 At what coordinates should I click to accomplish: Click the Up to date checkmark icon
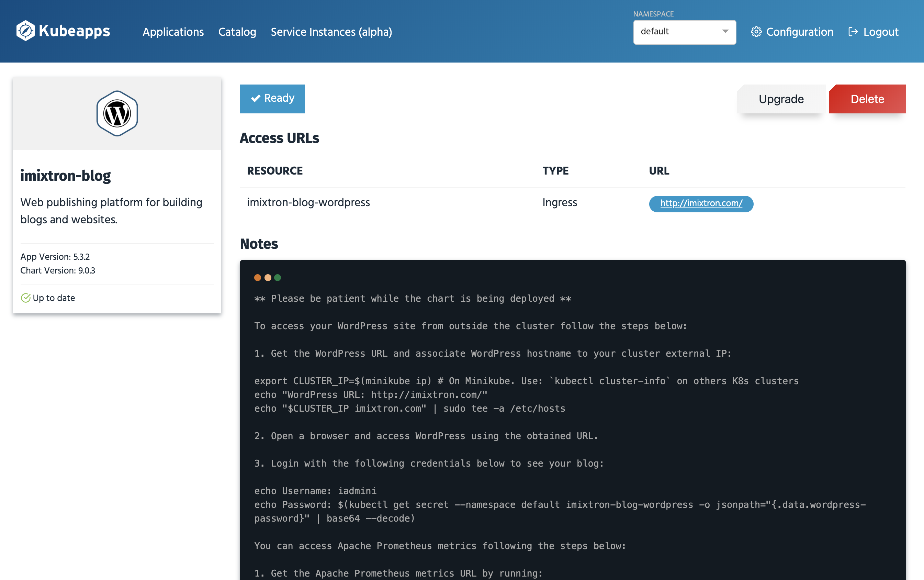pos(25,298)
